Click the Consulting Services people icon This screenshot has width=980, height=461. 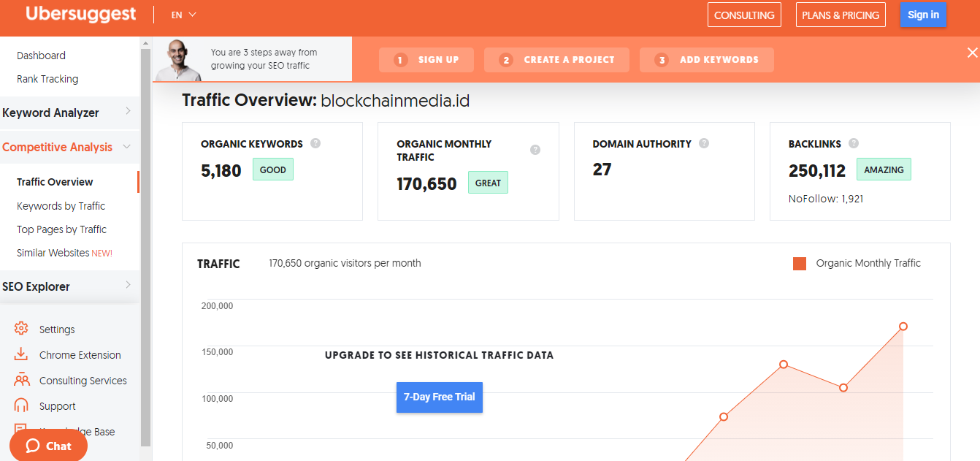[22, 380]
